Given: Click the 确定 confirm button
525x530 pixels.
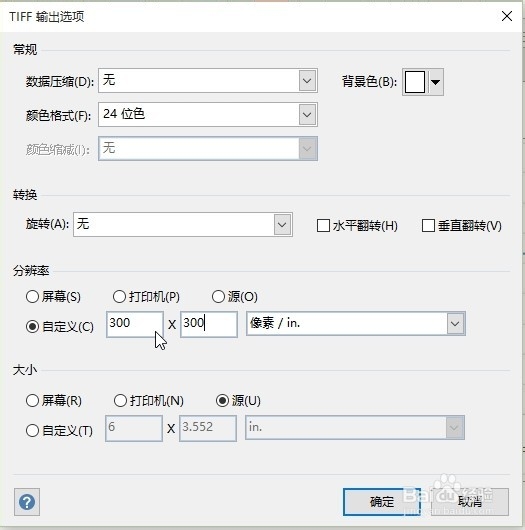Looking at the screenshot, I should (x=382, y=502).
